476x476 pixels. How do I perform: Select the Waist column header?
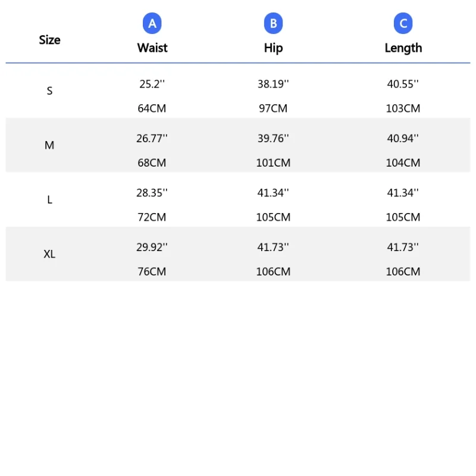click(x=152, y=48)
